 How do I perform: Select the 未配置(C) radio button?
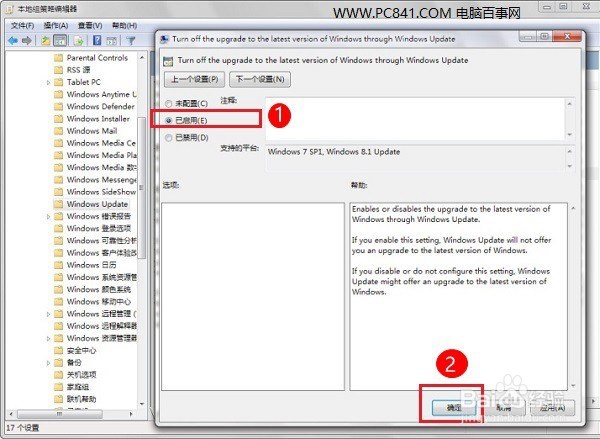click(x=168, y=104)
